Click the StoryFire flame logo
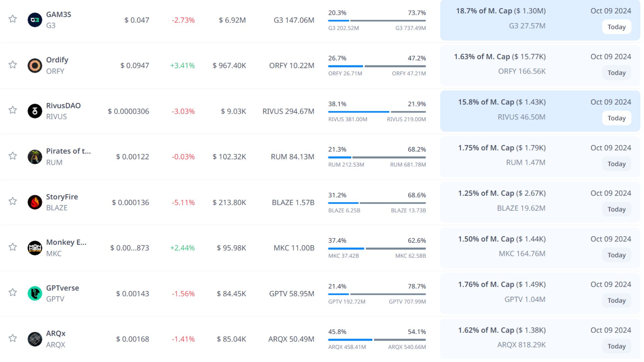 [x=35, y=202]
